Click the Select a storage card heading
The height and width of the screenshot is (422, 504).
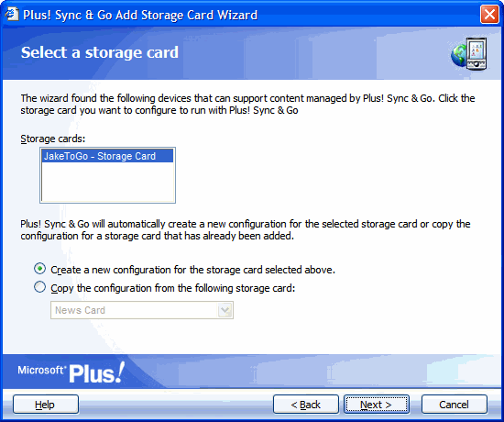[100, 52]
